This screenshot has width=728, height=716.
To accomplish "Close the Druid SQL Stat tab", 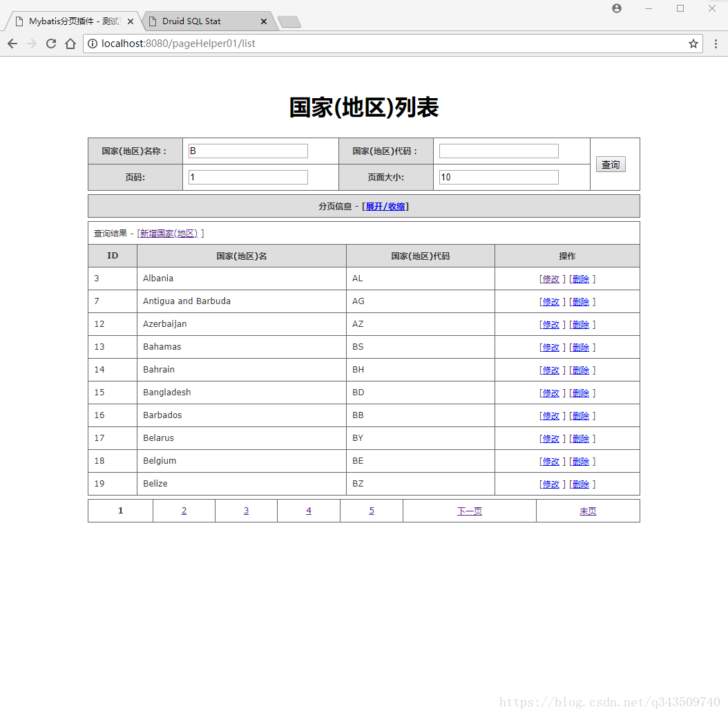I will pos(264,21).
